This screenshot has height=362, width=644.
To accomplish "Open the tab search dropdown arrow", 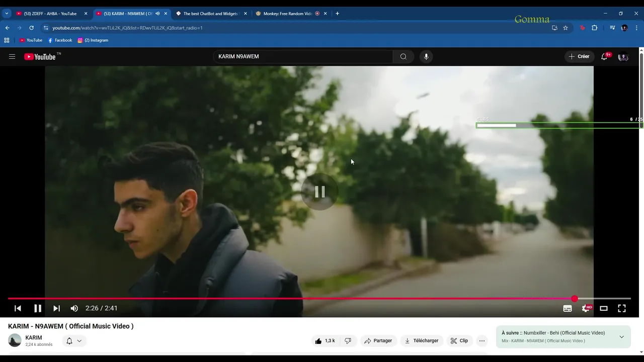I will pos(7,14).
